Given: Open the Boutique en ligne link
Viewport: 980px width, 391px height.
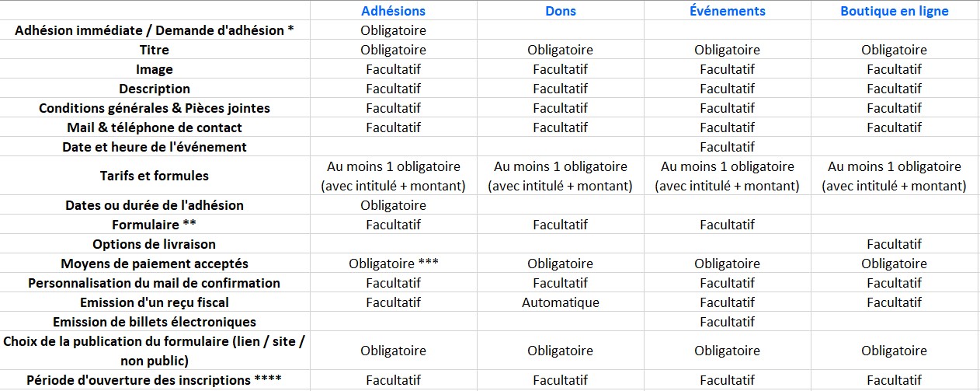Looking at the screenshot, I should [894, 11].
